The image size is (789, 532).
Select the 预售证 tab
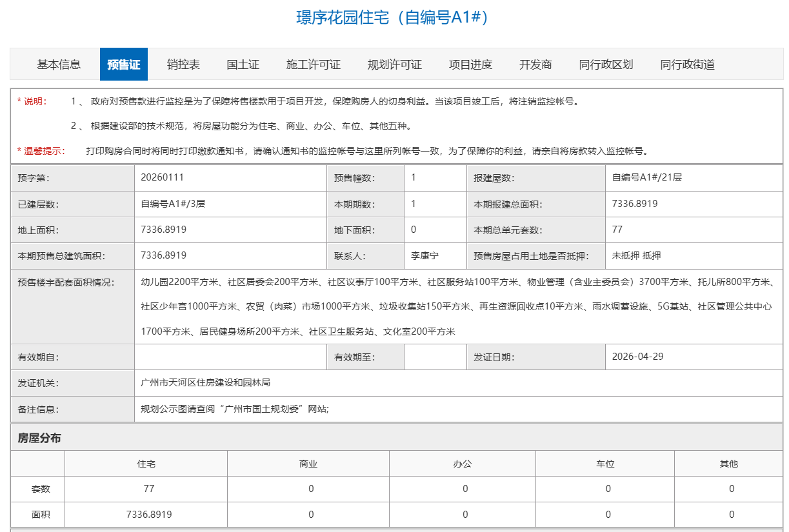[x=124, y=64]
